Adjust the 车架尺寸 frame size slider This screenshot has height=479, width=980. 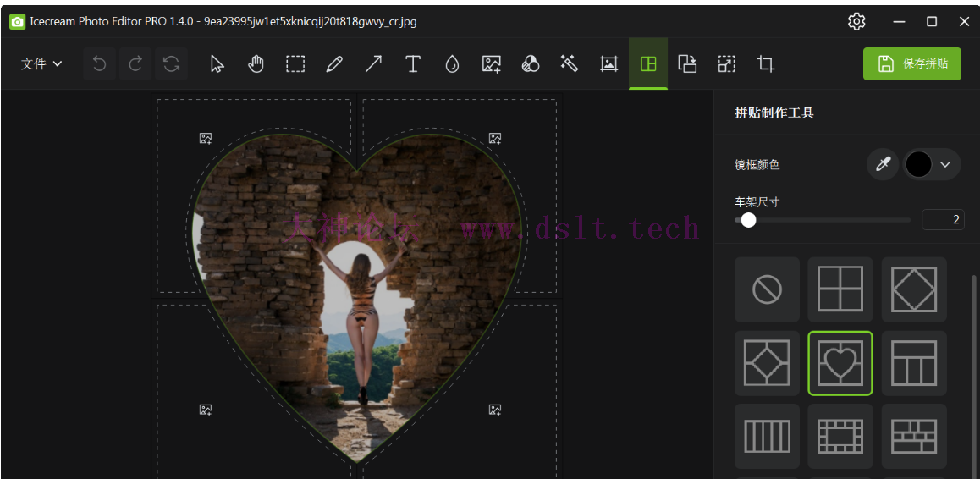(823, 220)
